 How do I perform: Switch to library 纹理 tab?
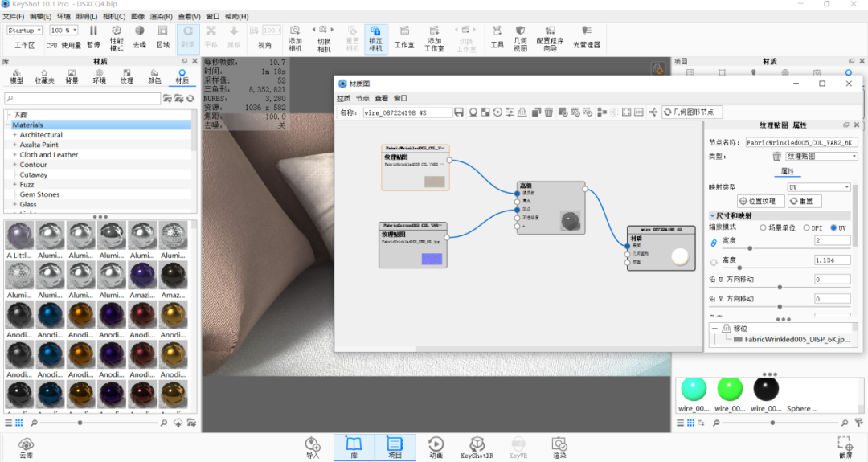click(127, 76)
